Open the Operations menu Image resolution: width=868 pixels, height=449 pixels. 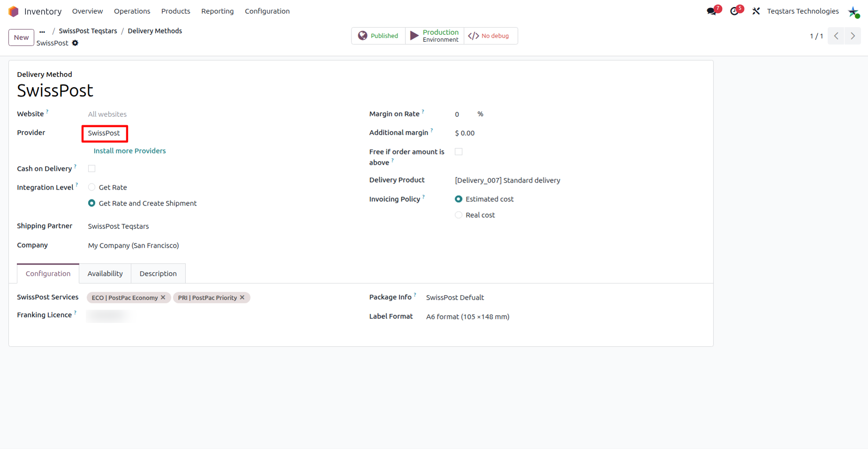click(132, 11)
